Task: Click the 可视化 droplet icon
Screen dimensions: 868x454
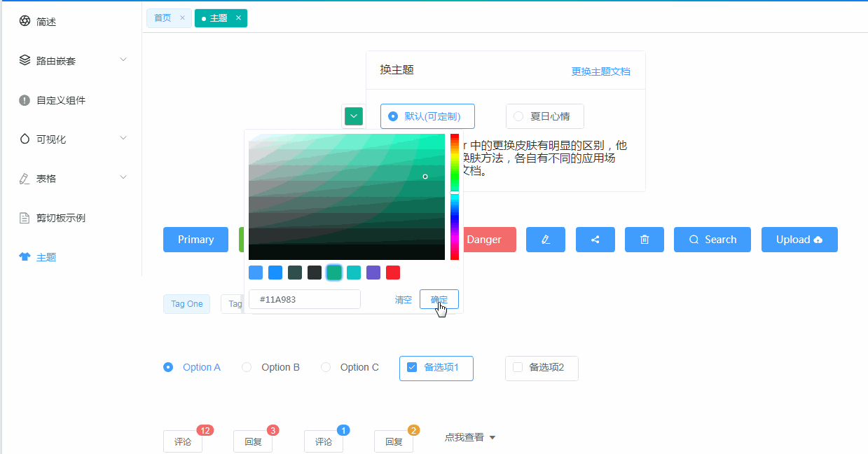Action: point(25,139)
